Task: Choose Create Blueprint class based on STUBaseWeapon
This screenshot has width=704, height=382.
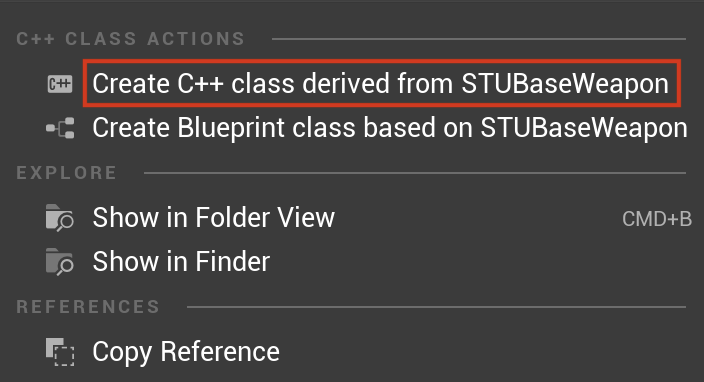Action: pyautogui.click(x=390, y=128)
